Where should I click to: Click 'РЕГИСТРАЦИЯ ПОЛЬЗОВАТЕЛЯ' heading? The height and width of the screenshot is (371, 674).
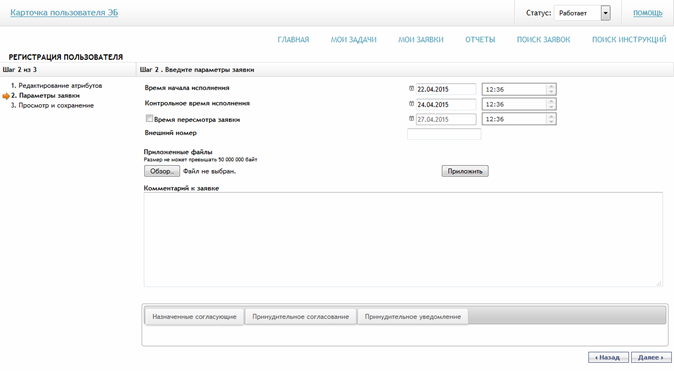click(66, 57)
